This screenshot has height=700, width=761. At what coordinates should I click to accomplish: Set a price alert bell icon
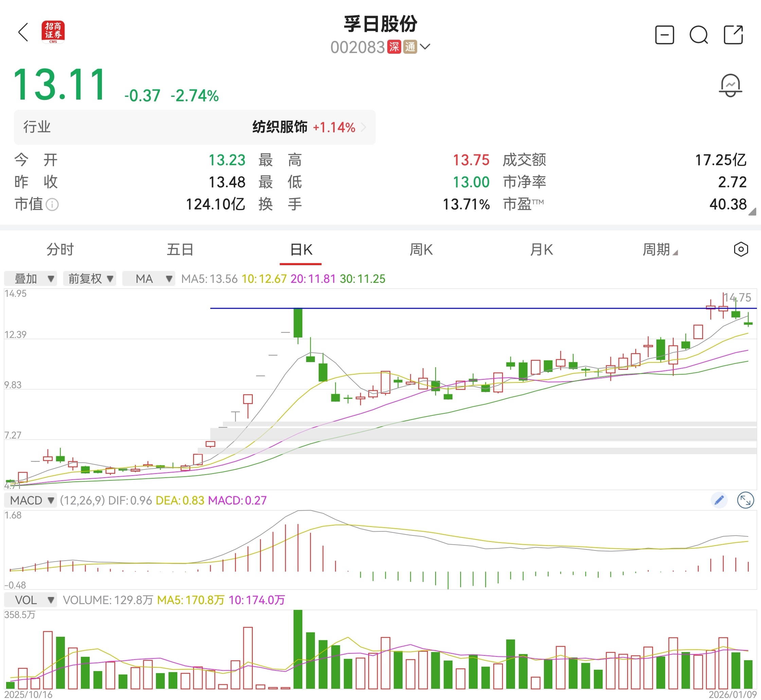pos(730,85)
